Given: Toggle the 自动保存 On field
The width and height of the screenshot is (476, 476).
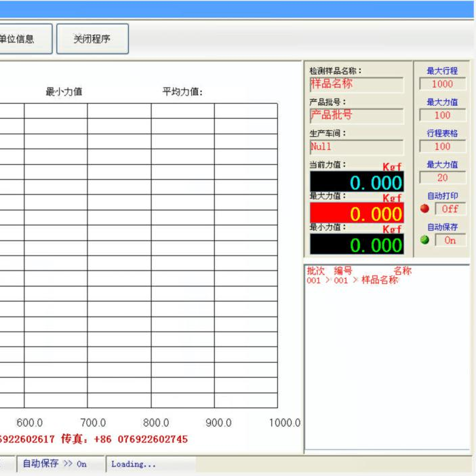Looking at the screenshot, I should (450, 240).
